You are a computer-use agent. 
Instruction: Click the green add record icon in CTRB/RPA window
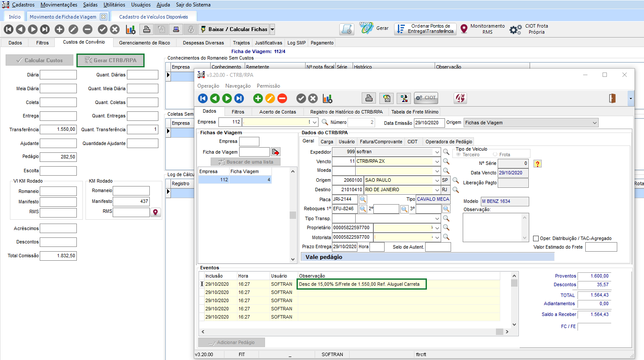point(258,98)
